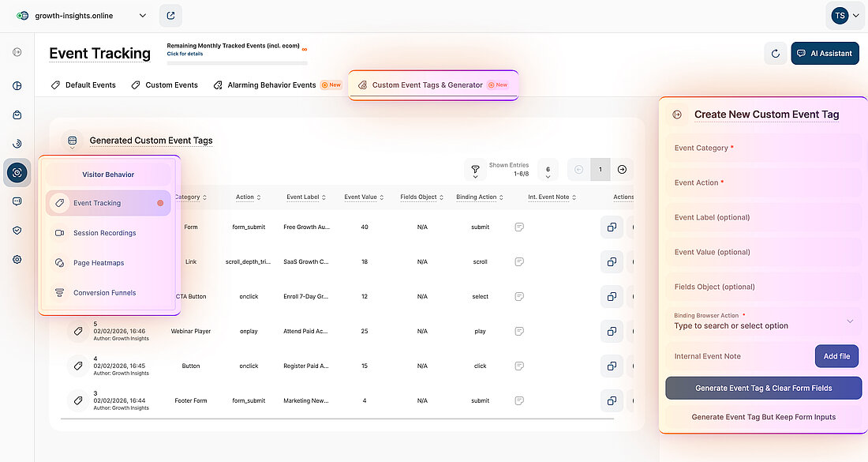Image resolution: width=868 pixels, height=462 pixels.
Task: Open the chat support icon in the left sidebar
Action: (x=17, y=201)
